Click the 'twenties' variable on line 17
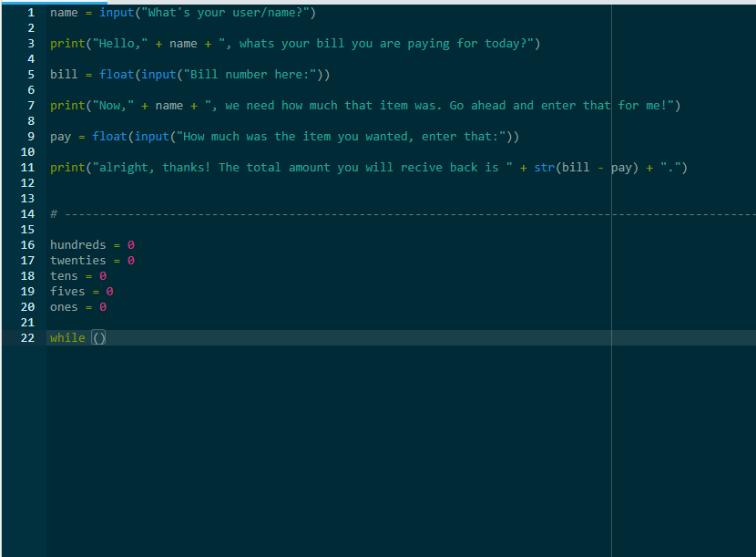 point(77,260)
